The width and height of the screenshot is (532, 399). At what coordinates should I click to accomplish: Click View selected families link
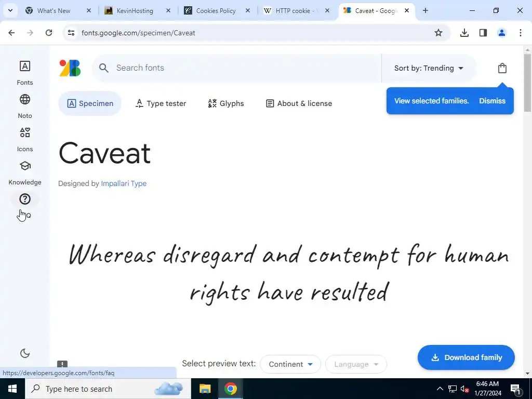pos(431,101)
